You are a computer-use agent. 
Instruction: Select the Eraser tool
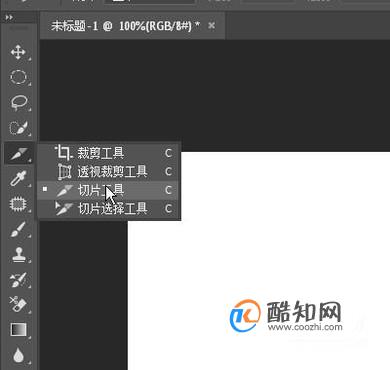point(18,304)
